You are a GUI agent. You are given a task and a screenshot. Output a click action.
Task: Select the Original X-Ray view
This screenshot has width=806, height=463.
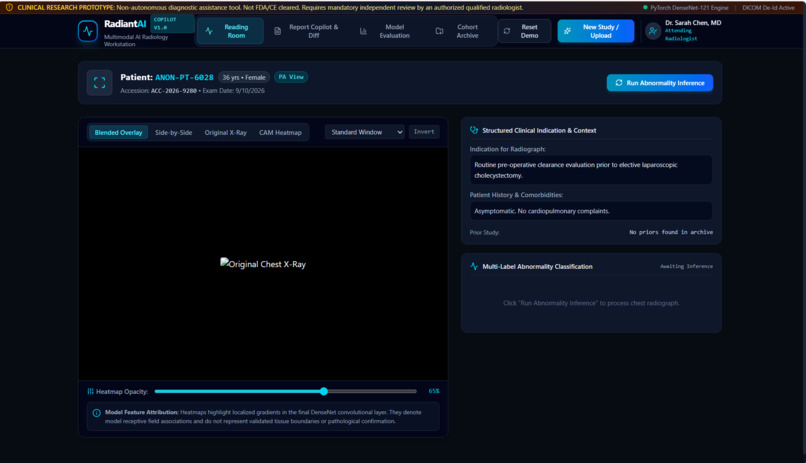coord(226,133)
